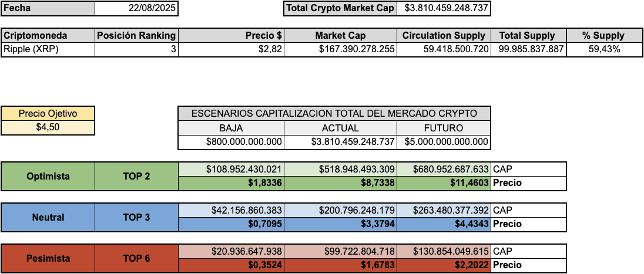The image size is (644, 274).
Task: Select the Circulation Supply value cell
Action: [x=444, y=50]
